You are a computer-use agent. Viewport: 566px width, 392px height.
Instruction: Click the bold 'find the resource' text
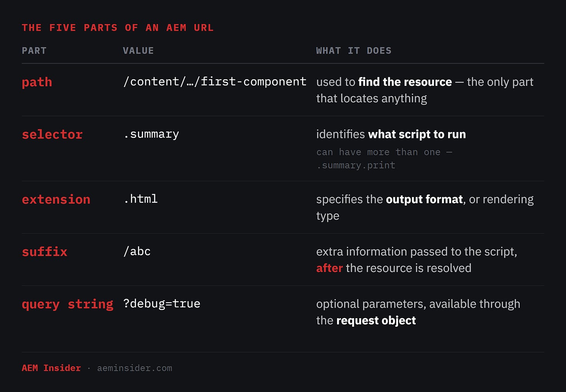[405, 82]
